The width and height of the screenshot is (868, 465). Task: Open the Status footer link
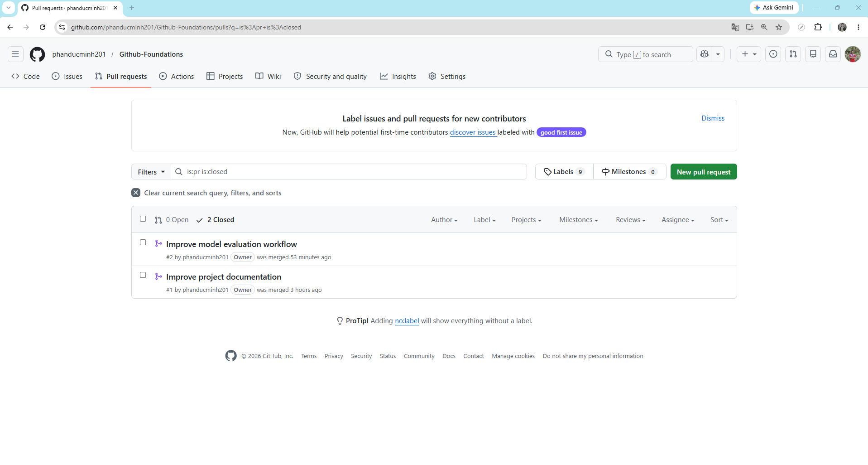click(x=388, y=356)
